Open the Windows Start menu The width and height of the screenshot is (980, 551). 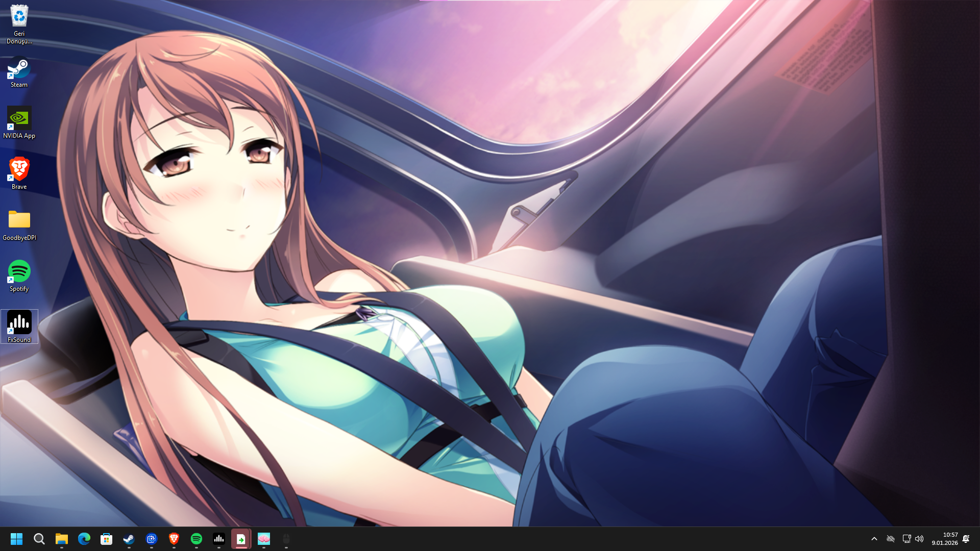[16, 539]
